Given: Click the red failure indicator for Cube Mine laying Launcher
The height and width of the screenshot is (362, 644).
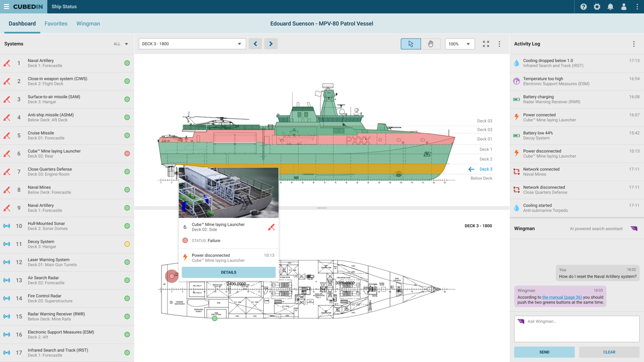Looking at the screenshot, I should coord(127,153).
